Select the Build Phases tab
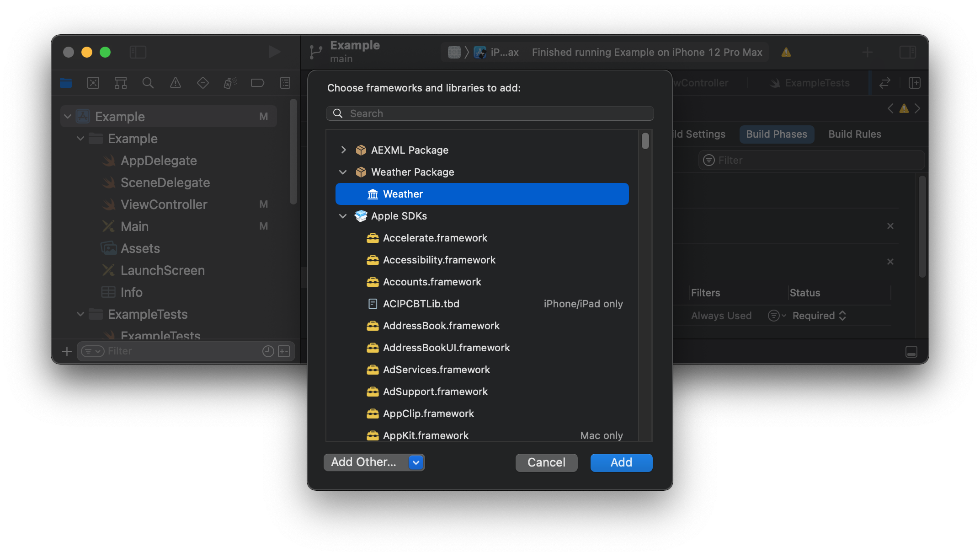This screenshot has width=980, height=558. coord(777,134)
